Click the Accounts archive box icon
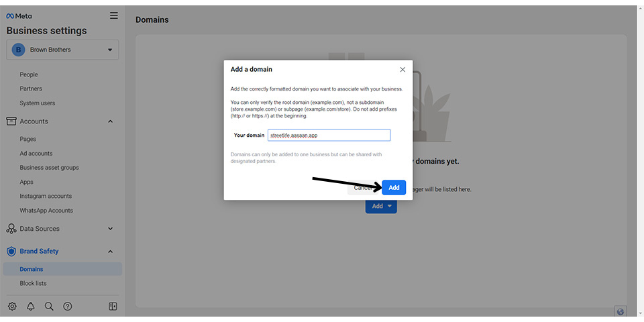This screenshot has height=322, width=644. (11, 121)
